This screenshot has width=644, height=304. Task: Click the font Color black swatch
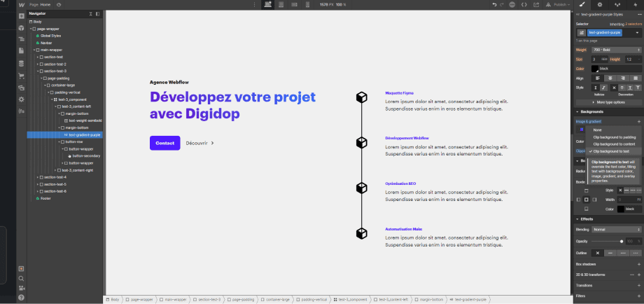(x=595, y=69)
